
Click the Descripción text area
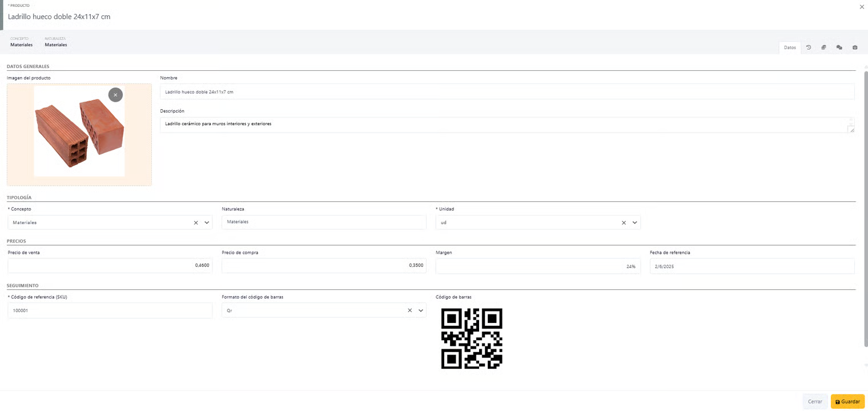[x=503, y=125]
